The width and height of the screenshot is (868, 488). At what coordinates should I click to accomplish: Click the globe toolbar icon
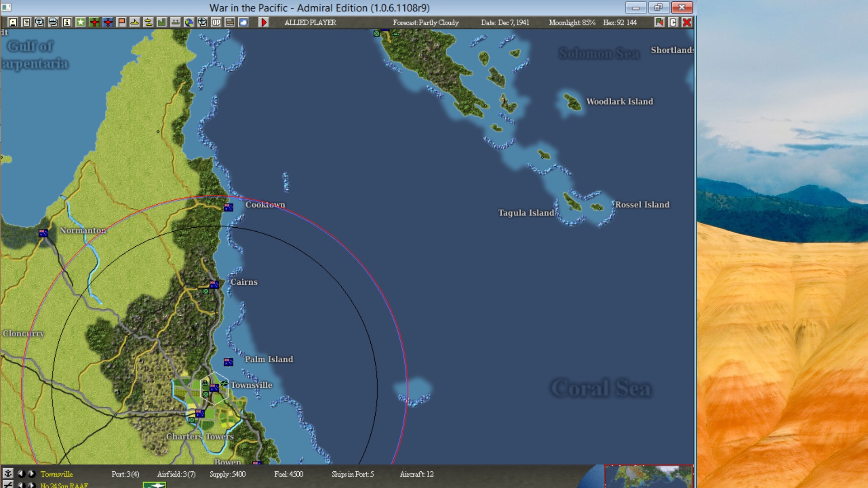[189, 22]
